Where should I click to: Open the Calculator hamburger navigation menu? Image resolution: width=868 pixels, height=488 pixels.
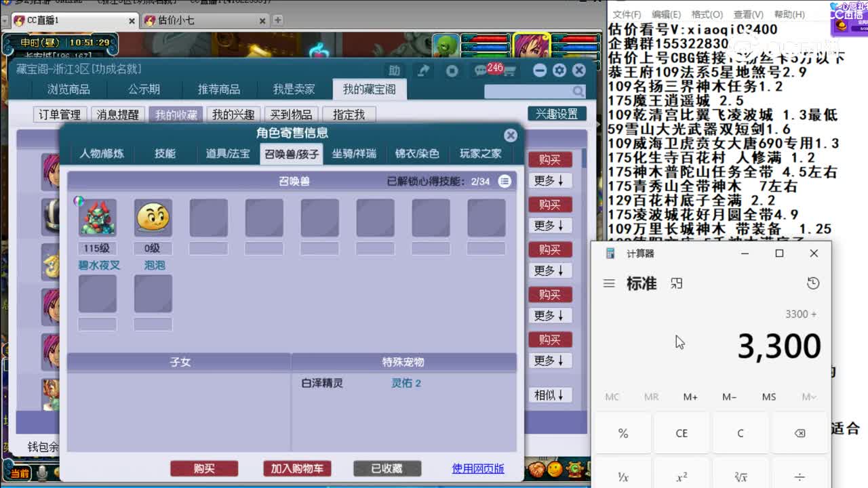(x=609, y=284)
